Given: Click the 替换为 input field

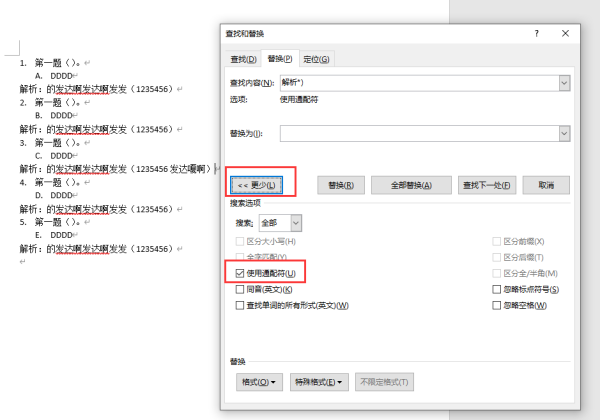Looking at the screenshot, I should click(x=419, y=133).
